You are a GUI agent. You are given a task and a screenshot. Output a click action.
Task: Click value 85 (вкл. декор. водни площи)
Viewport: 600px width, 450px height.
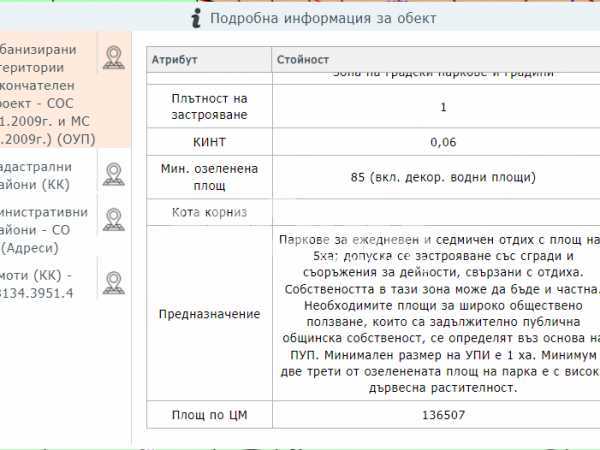(x=443, y=177)
